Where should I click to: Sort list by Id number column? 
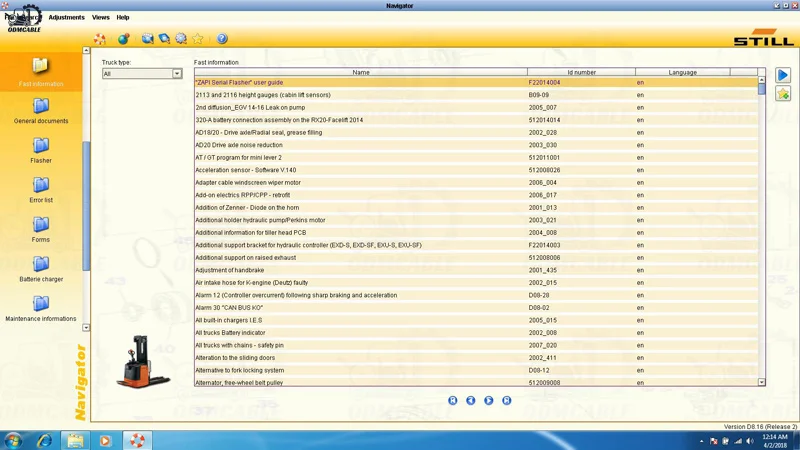point(581,72)
